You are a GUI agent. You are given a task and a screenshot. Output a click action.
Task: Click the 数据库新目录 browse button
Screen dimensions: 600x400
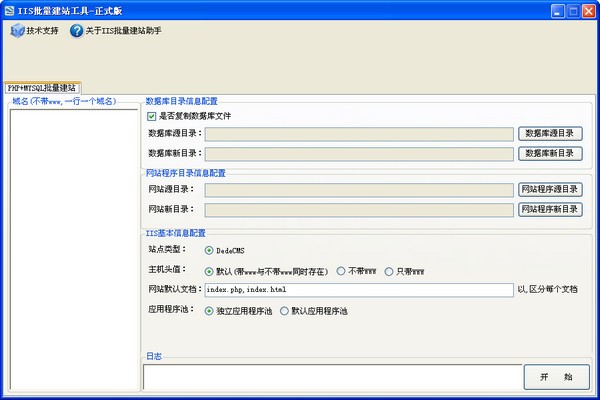550,153
